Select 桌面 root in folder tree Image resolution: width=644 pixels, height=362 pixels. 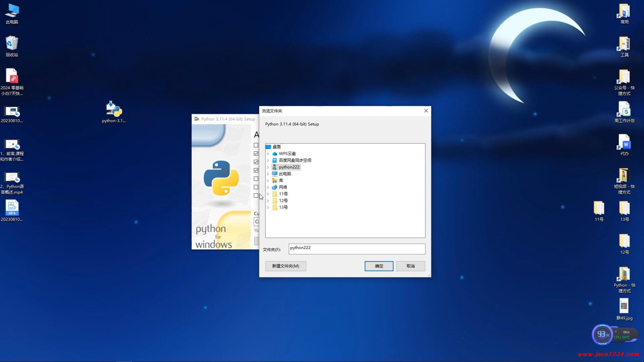click(277, 147)
